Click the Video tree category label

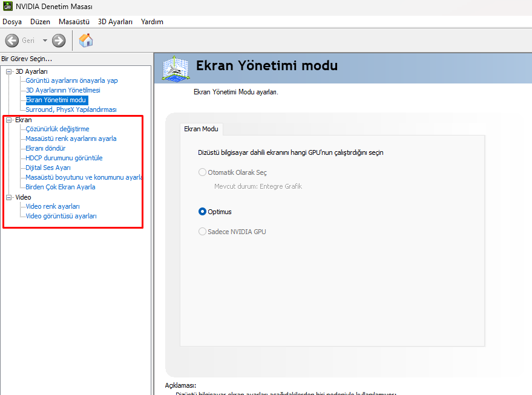(x=23, y=197)
